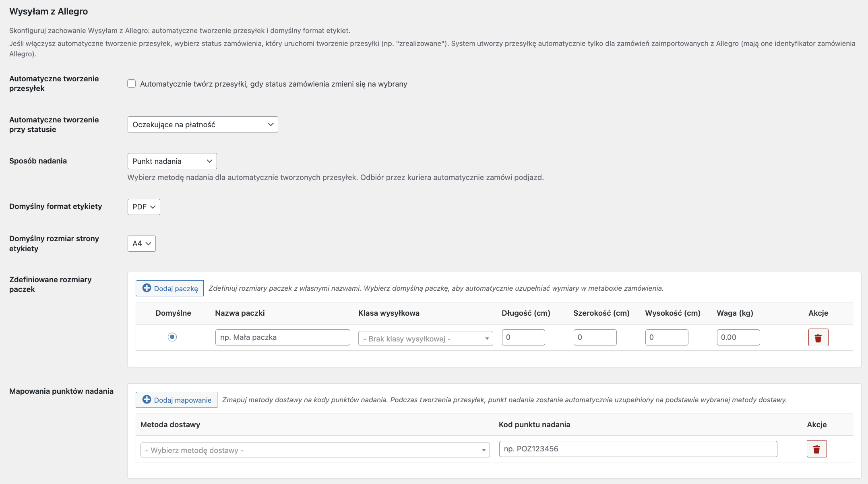Screen dimensions: 868x484
Task: Click the plus icon on Dodaj mapowanie
Action: pyautogui.click(x=147, y=399)
